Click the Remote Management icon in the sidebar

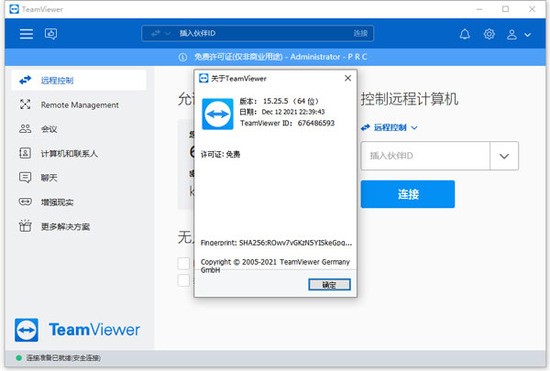(25, 104)
